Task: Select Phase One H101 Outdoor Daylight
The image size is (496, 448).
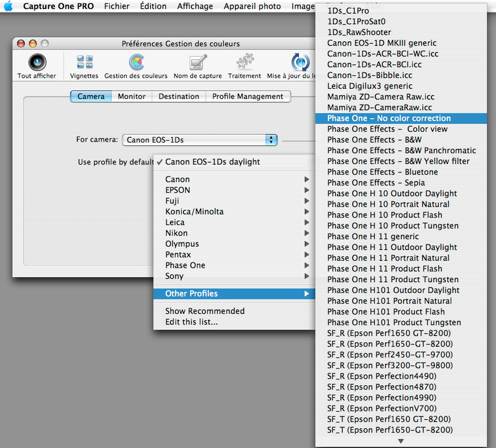Action: coord(401,290)
